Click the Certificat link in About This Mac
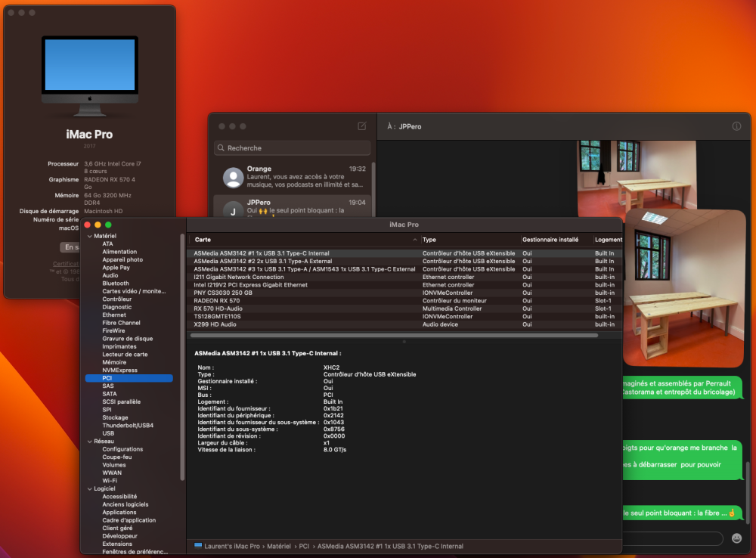The width and height of the screenshot is (756, 558). [66, 264]
